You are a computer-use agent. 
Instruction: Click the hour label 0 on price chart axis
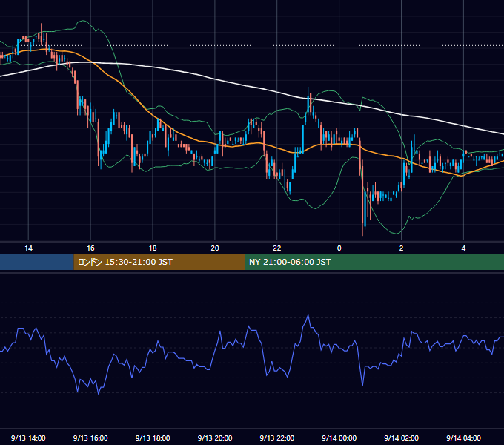[339, 248]
